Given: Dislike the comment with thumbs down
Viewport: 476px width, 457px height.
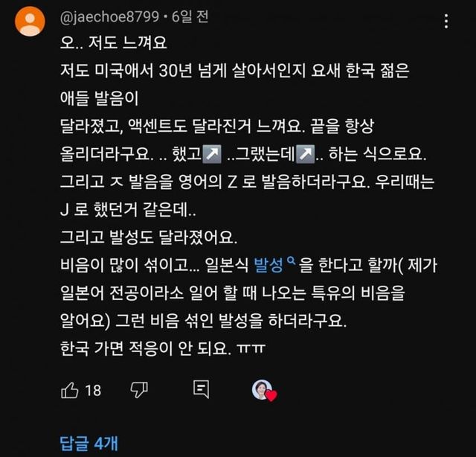Looking at the screenshot, I should tap(139, 390).
